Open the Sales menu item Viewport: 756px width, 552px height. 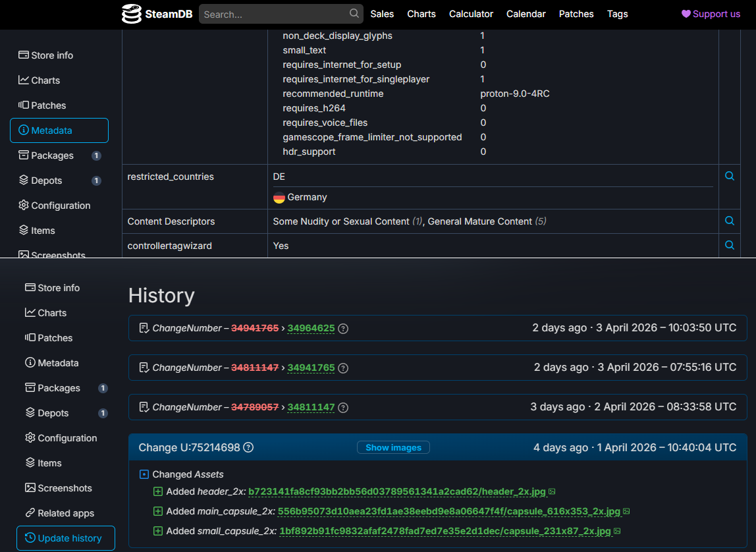click(382, 14)
